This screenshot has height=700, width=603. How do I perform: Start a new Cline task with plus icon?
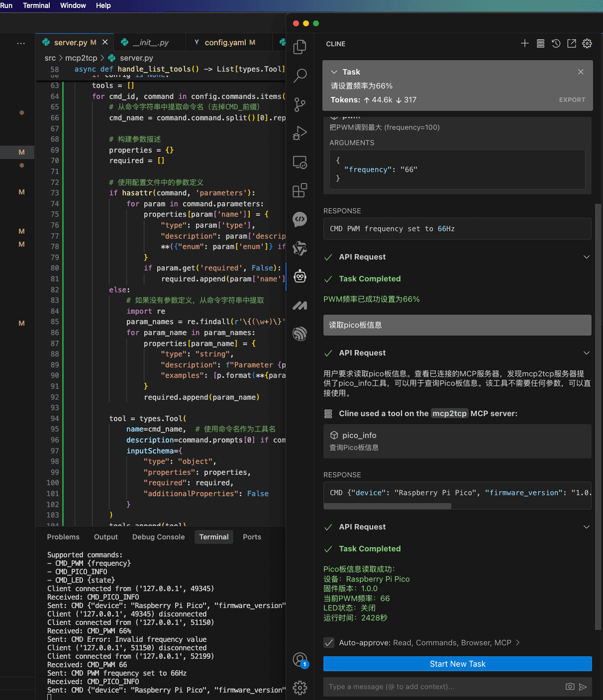525,44
